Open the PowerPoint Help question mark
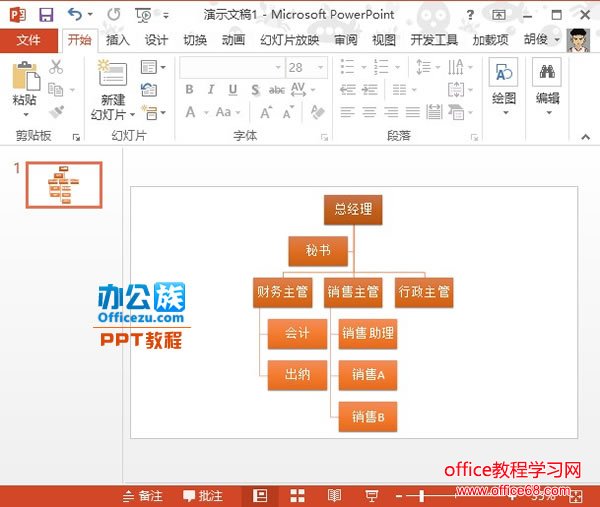The image size is (600, 507). tap(470, 15)
